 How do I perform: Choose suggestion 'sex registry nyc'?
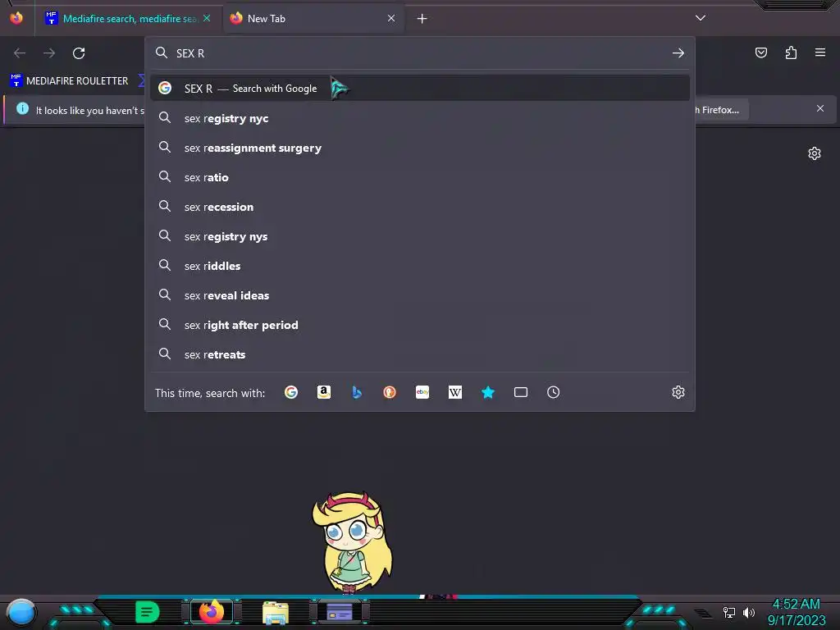point(420,118)
